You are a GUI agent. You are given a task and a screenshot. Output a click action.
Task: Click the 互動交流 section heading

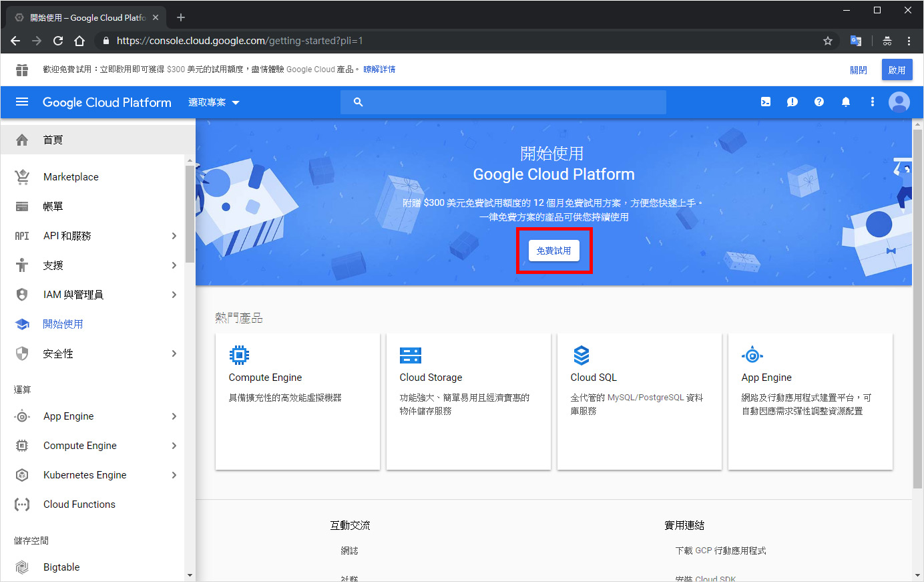(350, 525)
